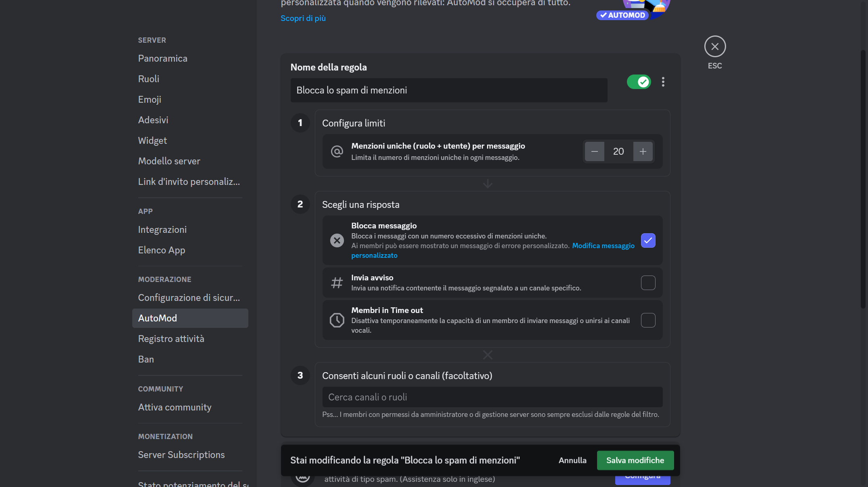
Task: Click the @ mention icon in Configura limiti
Action: click(x=337, y=151)
